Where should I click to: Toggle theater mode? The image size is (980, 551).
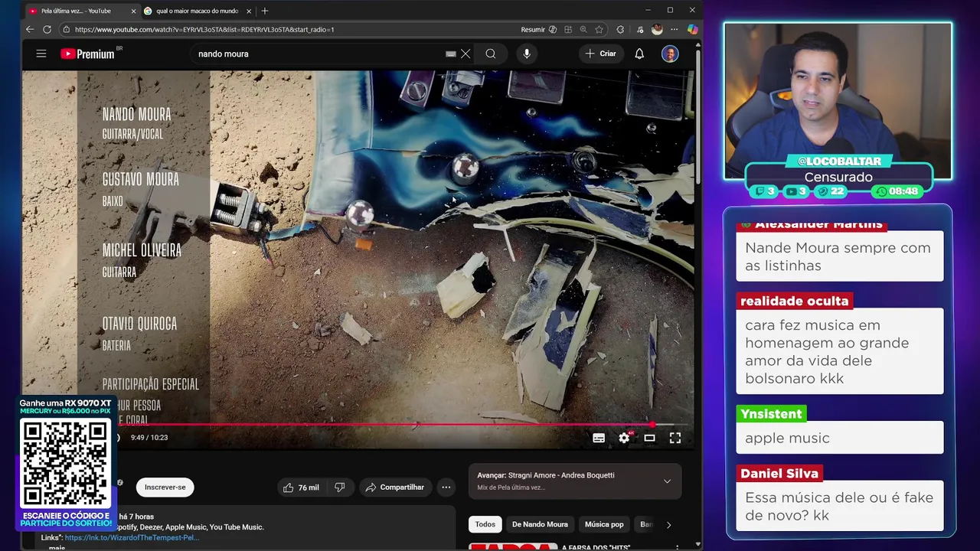649,438
